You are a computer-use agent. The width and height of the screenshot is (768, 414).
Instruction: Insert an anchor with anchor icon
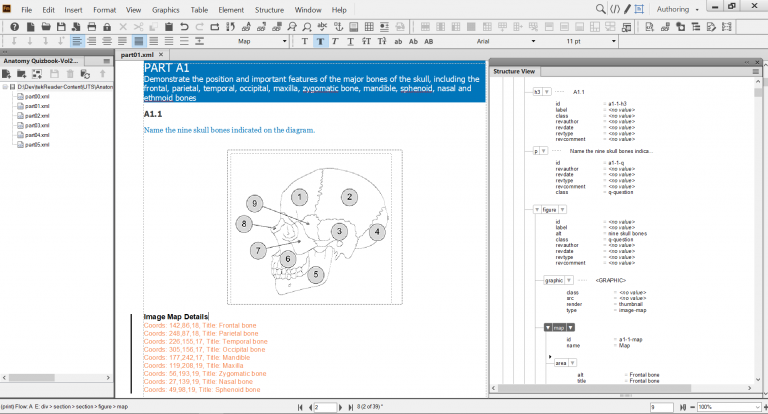338,27
